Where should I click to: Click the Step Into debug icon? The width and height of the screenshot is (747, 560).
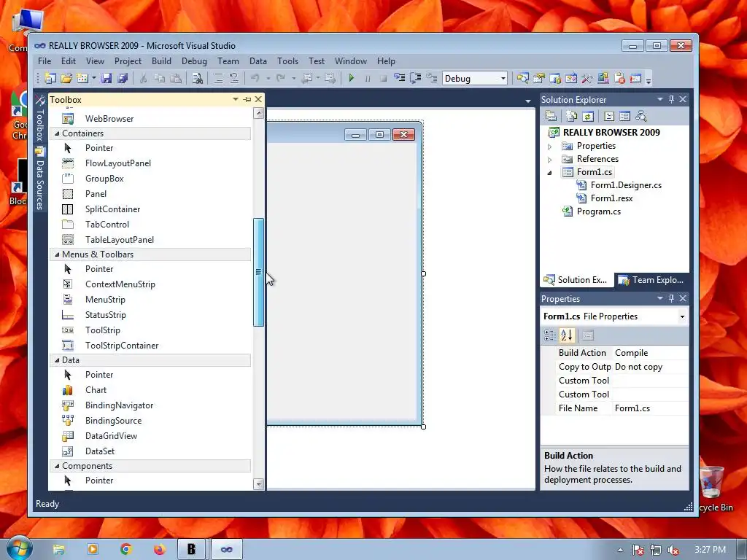tap(399, 78)
